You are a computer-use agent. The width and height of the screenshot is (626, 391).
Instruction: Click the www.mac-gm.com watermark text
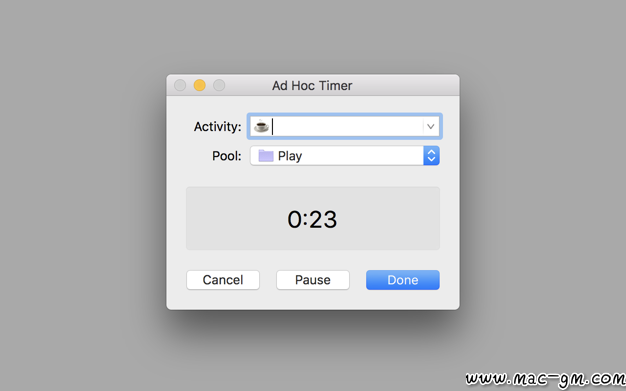[545, 379]
